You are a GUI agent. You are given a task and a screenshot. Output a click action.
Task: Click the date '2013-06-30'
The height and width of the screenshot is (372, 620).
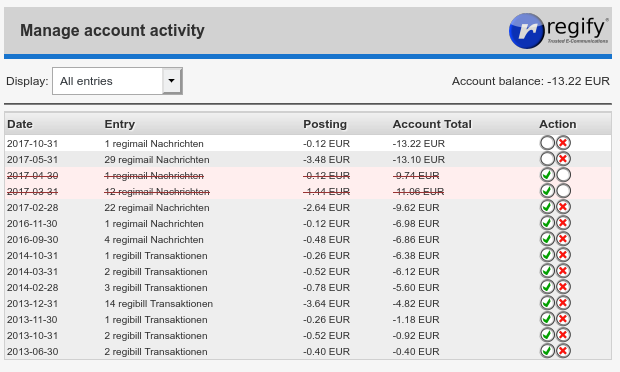click(32, 351)
